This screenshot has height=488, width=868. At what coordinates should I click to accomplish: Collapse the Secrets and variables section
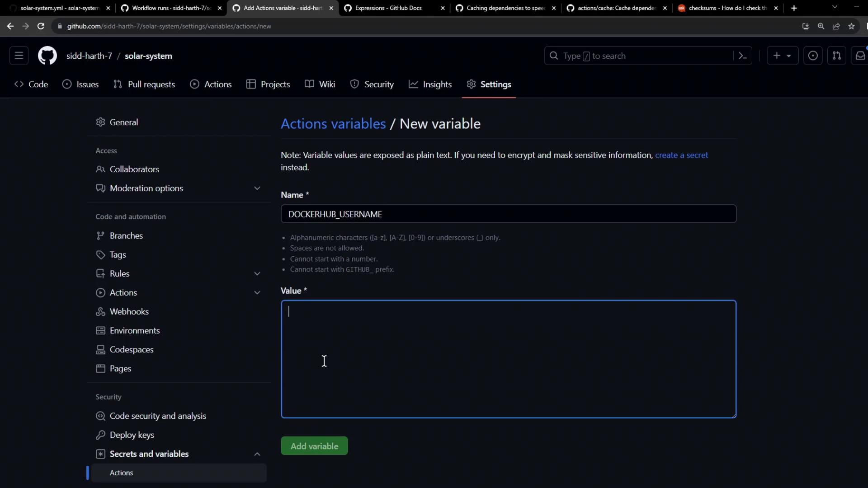pyautogui.click(x=257, y=454)
